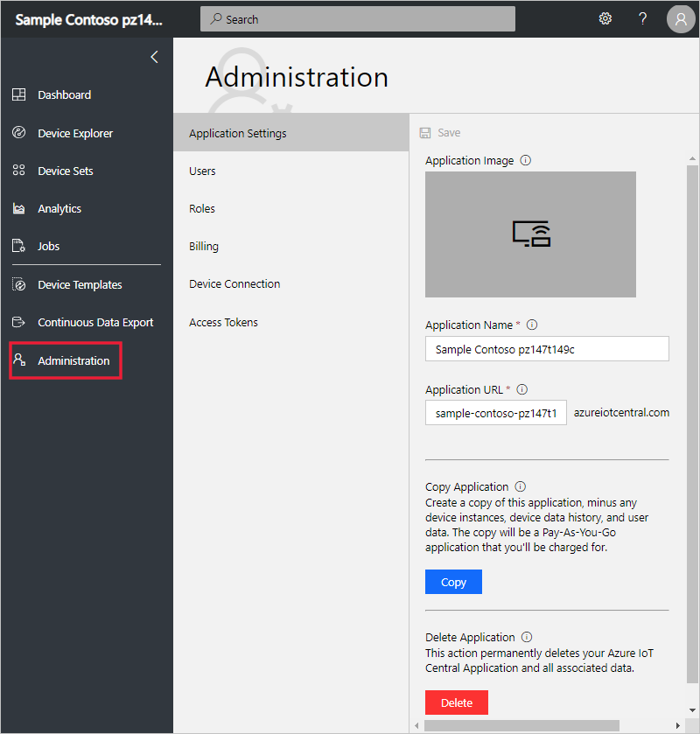Click the Sample Contoso application title
Screen dimensions: 700x734
[89, 19]
